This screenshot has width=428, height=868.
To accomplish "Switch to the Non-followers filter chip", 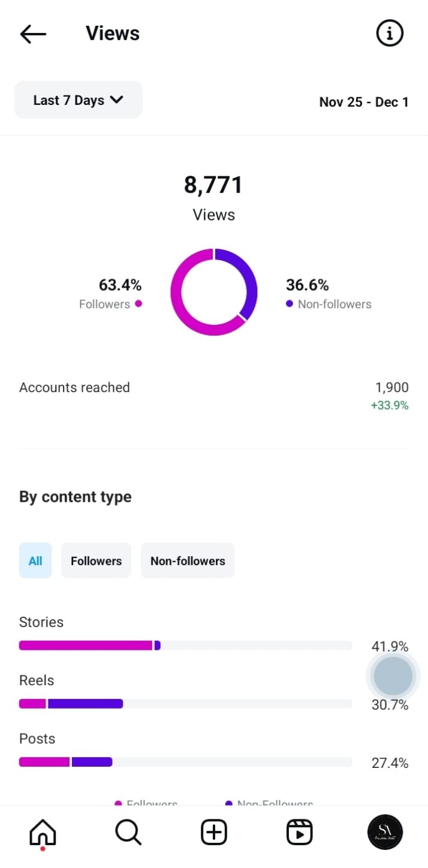I will tap(188, 560).
